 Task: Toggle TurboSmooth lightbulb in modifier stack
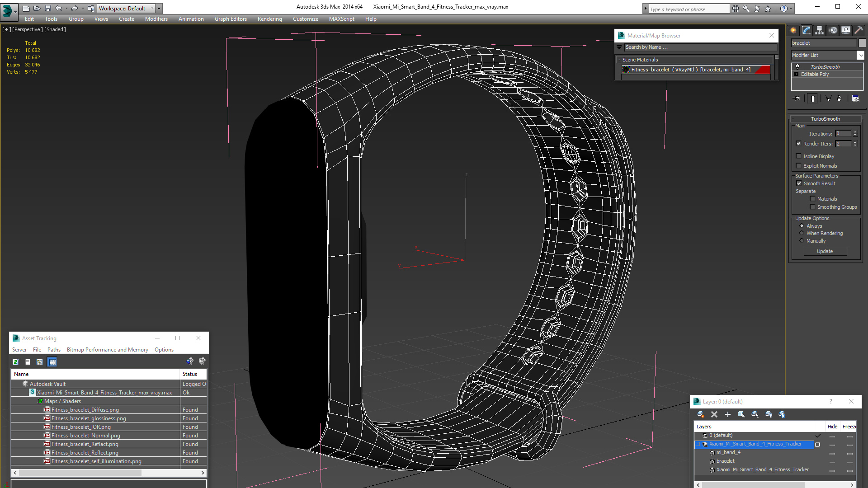point(797,66)
